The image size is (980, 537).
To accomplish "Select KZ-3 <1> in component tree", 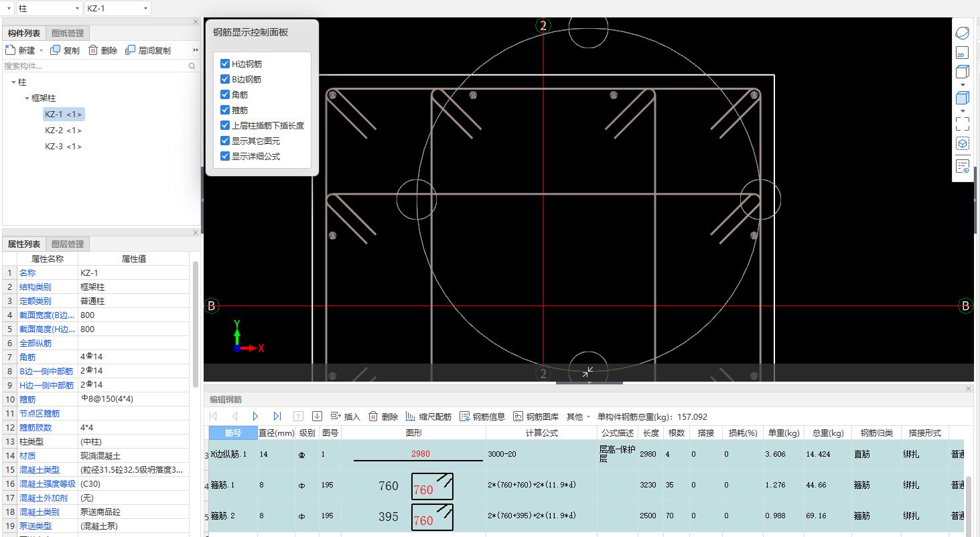I will coord(64,147).
